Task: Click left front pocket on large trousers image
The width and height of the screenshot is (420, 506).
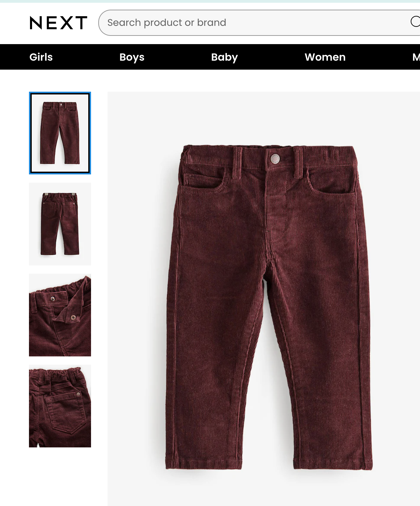Action: 204,179
